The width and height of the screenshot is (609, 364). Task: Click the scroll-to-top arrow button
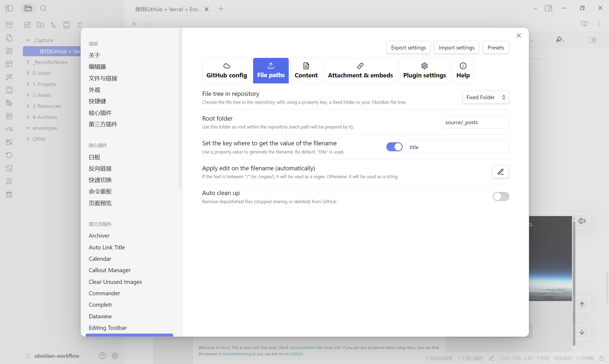(582, 304)
